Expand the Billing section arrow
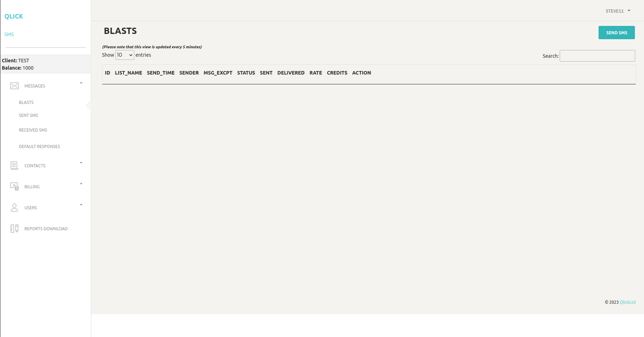 click(x=81, y=184)
